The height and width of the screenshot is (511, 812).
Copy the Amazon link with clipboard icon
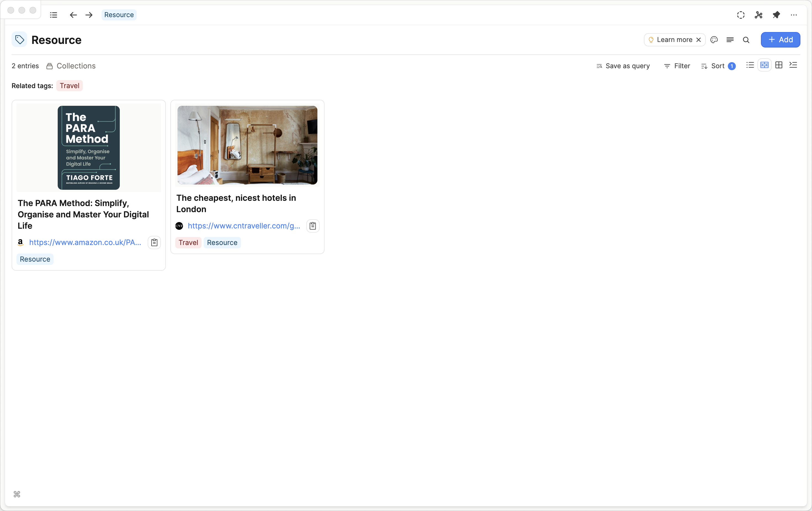click(154, 242)
